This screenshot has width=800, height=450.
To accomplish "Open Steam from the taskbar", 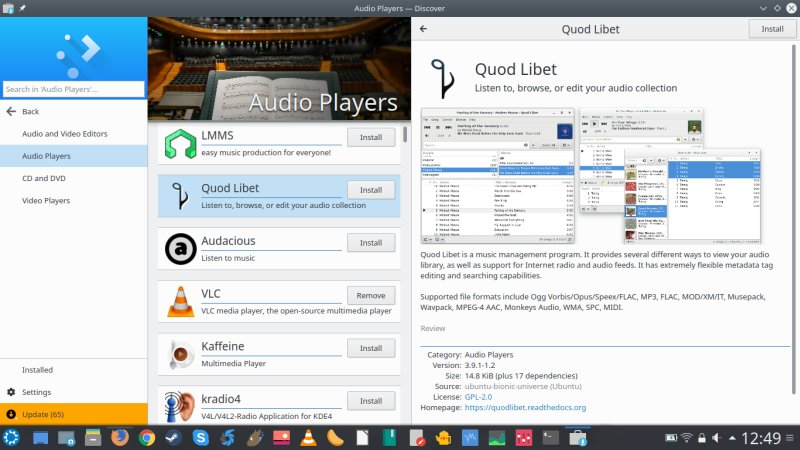I will [173, 437].
